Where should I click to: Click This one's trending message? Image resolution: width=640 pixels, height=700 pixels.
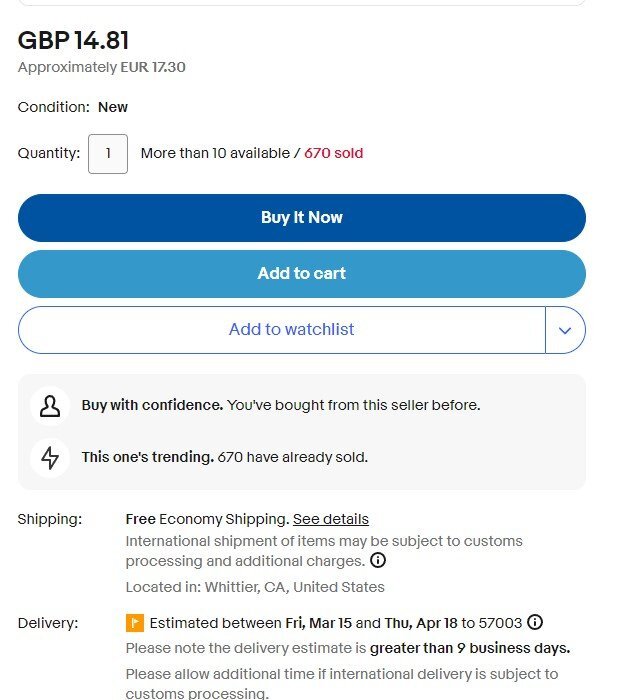[x=224, y=457]
